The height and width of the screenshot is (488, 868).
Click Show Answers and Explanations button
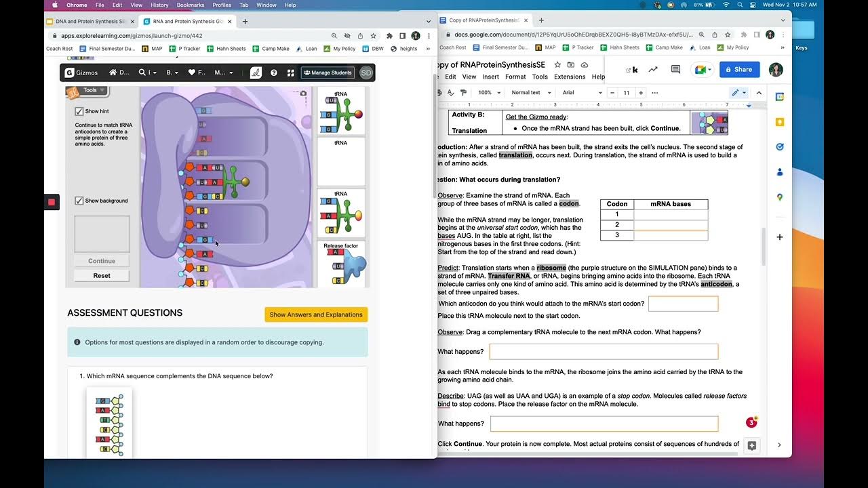pyautogui.click(x=316, y=314)
